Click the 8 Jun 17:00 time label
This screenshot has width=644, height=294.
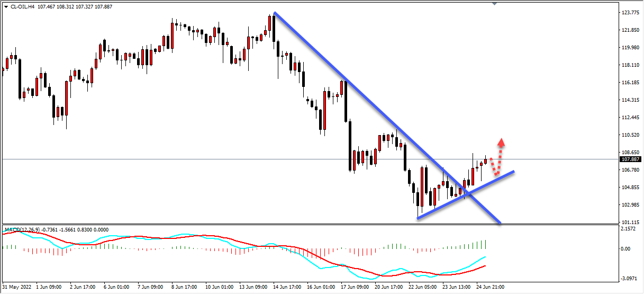tap(185, 287)
